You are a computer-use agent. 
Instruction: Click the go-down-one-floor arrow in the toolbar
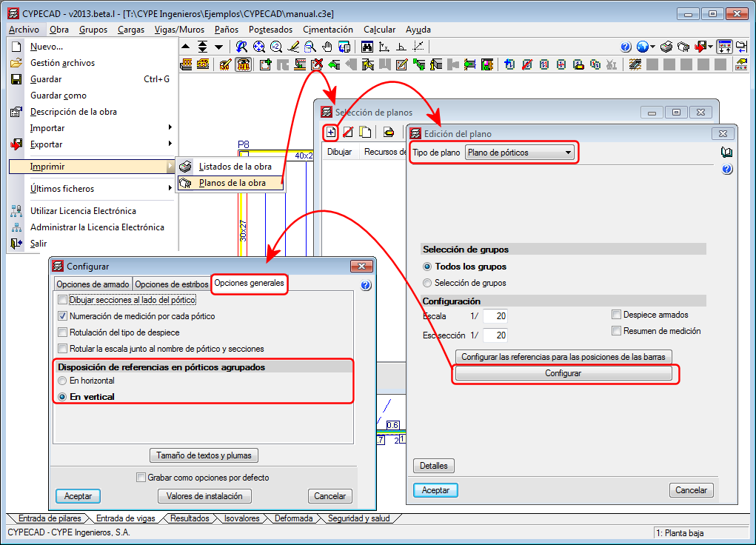coord(219,47)
